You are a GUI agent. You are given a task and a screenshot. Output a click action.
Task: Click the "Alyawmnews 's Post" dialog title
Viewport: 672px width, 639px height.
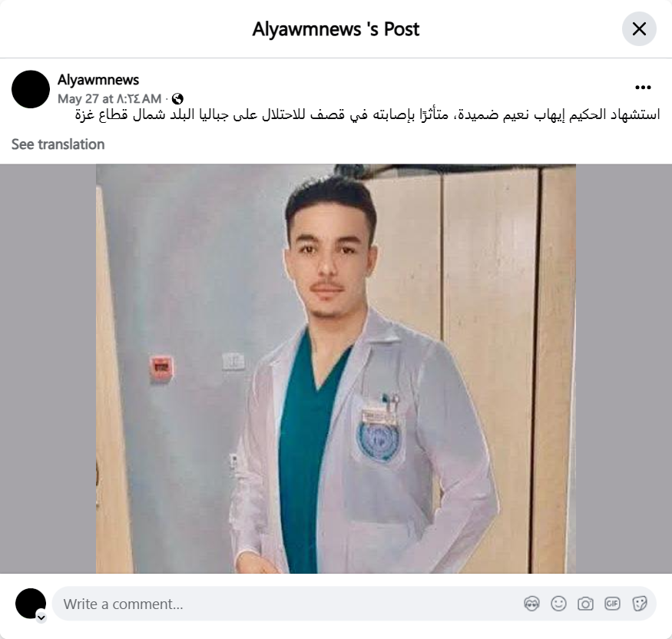coord(336,29)
